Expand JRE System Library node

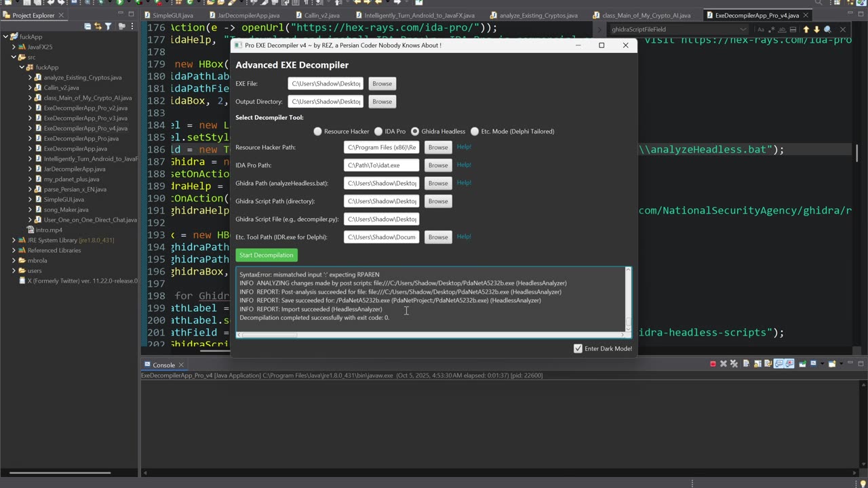click(x=14, y=240)
